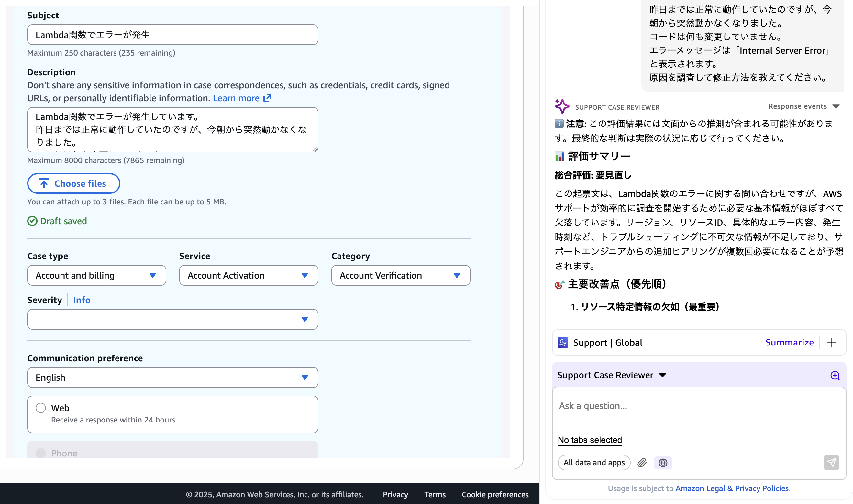The image size is (853, 504).
Task: Open the Support Case Reviewer selector arrow
Action: (x=662, y=375)
